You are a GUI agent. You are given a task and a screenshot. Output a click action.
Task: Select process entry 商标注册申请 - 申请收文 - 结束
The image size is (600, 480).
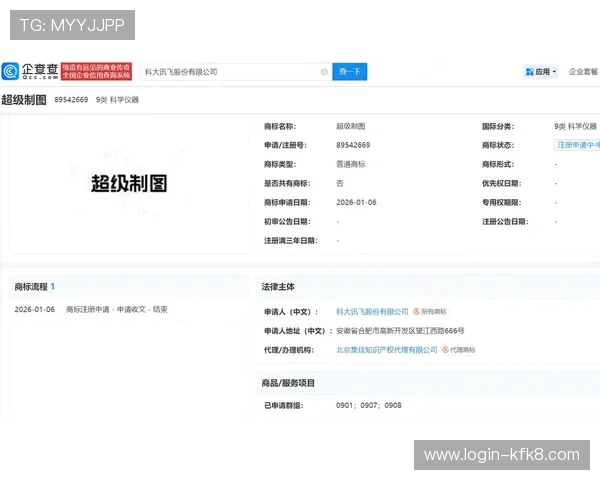117,309
